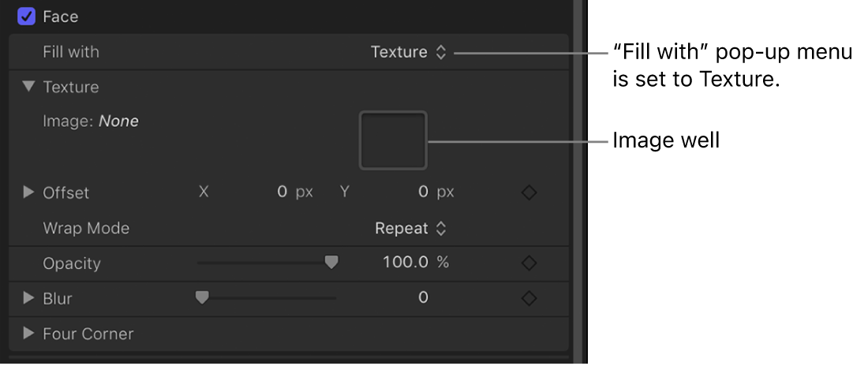Viewport: 868px width, 366px height.
Task: Click the Opacity 100.0 value field
Action: coord(407,263)
